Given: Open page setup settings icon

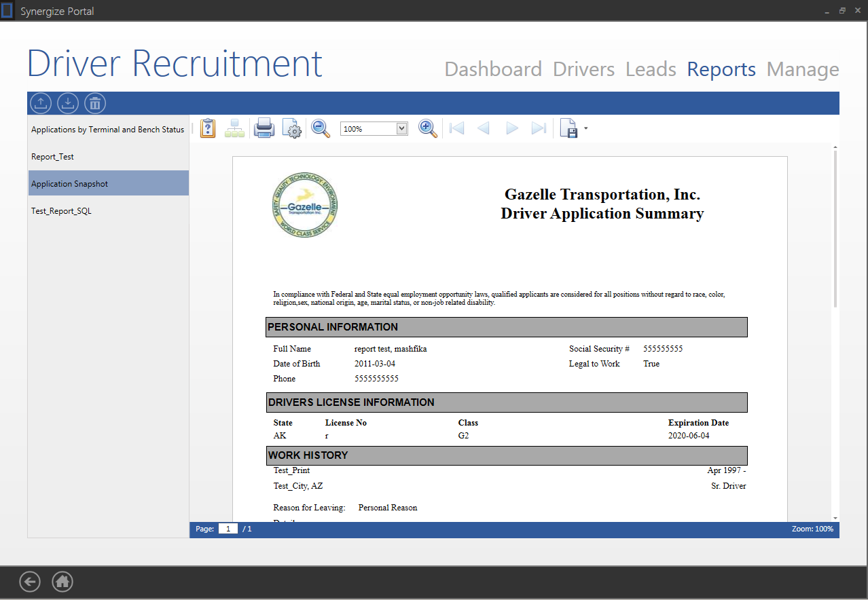Looking at the screenshot, I should click(x=291, y=128).
